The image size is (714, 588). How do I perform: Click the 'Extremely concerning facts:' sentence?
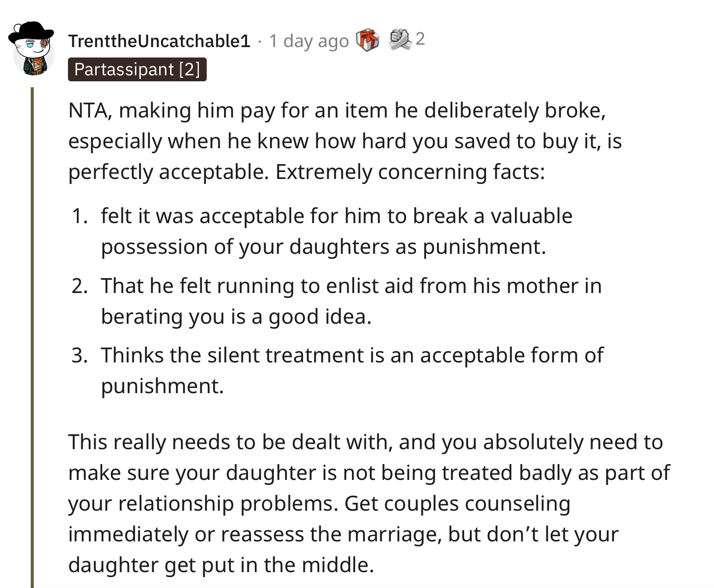[410, 172]
